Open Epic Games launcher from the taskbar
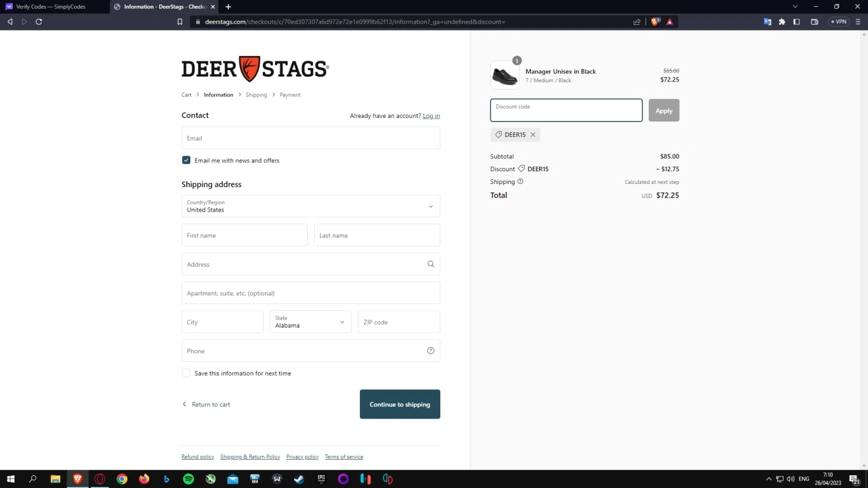Image resolution: width=868 pixels, height=488 pixels. pos(322,479)
